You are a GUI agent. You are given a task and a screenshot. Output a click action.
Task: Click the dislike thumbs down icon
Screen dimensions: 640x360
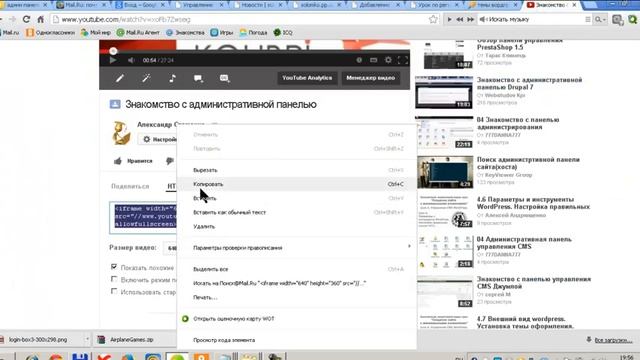[170, 161]
